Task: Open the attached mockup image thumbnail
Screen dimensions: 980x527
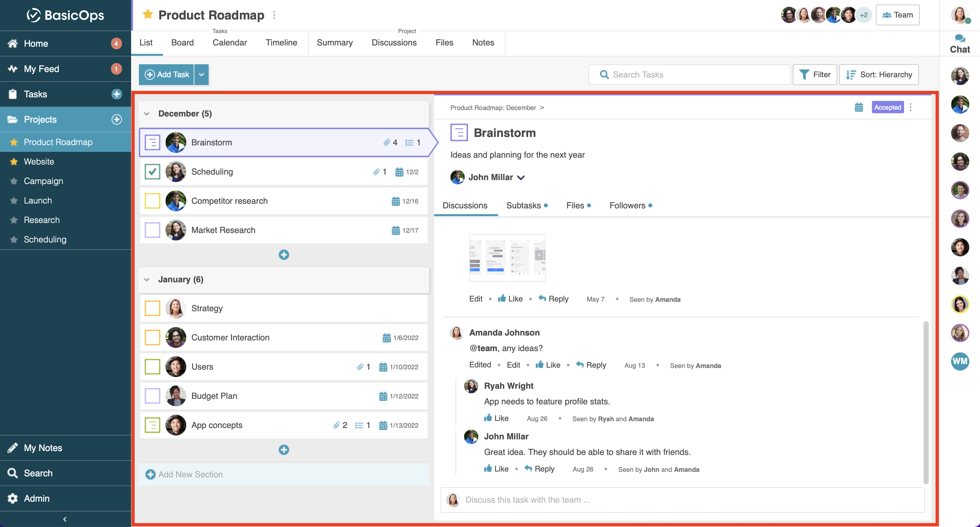Action: click(507, 258)
